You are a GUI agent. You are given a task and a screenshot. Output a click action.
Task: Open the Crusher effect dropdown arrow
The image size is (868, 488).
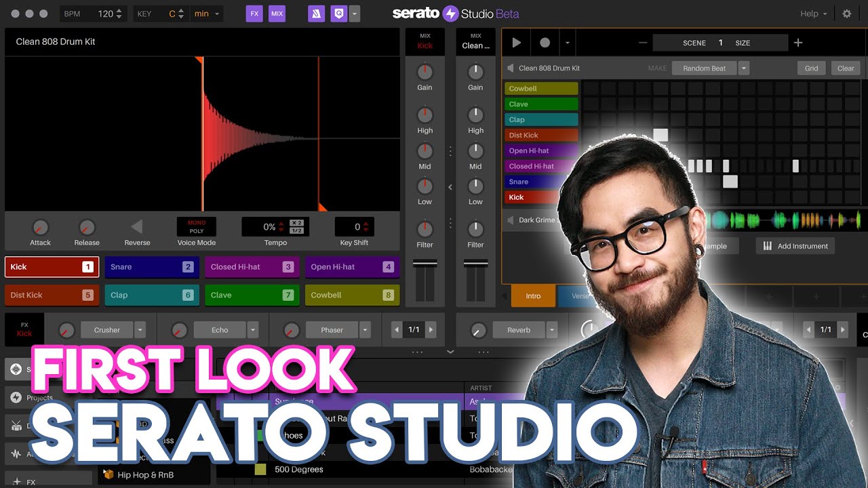pos(140,330)
